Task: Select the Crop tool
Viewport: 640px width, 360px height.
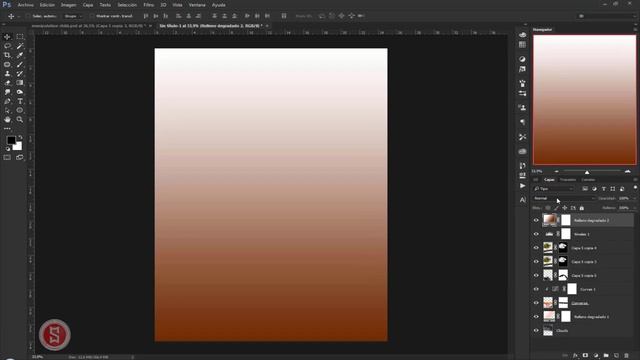Action: click(x=7, y=55)
